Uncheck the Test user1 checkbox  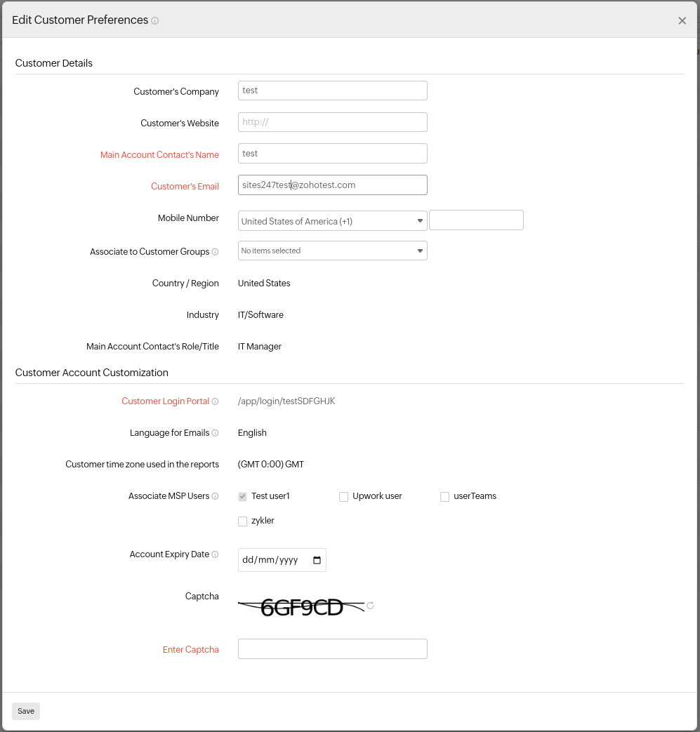[242, 496]
